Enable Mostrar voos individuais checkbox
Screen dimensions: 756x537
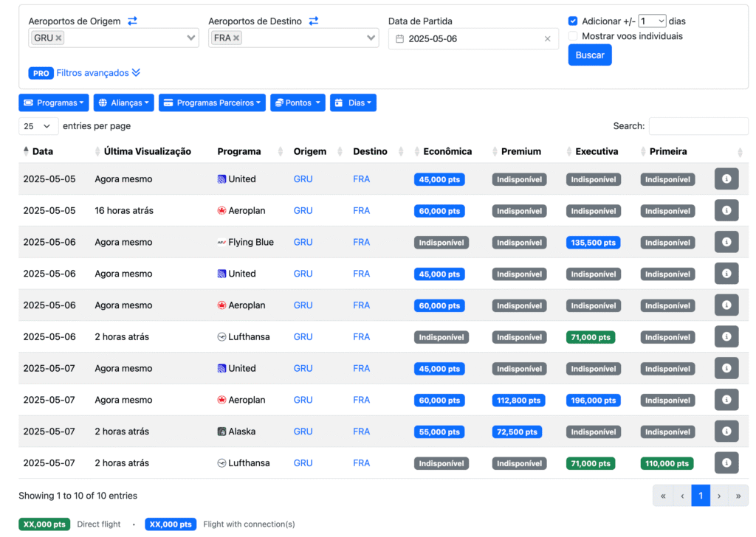click(x=573, y=36)
